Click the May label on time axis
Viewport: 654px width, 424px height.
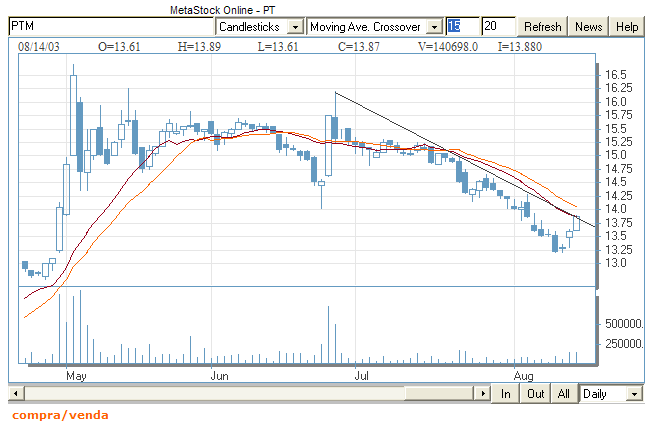point(76,376)
